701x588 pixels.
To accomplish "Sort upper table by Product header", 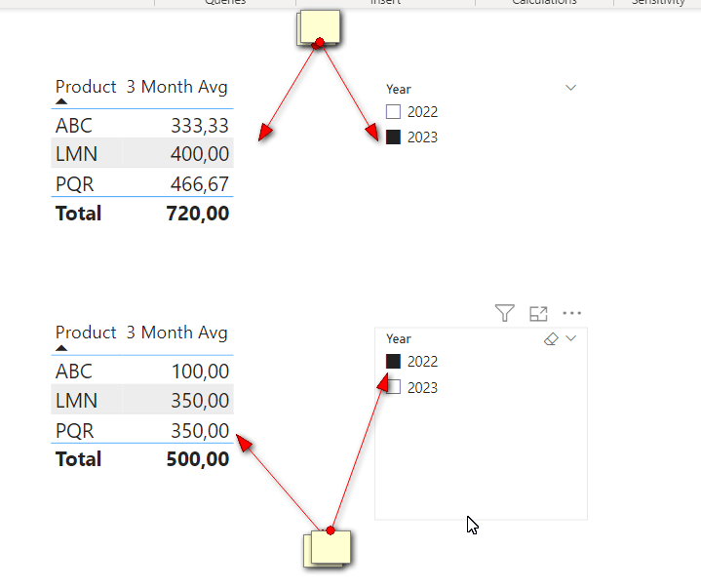I will tap(86, 87).
